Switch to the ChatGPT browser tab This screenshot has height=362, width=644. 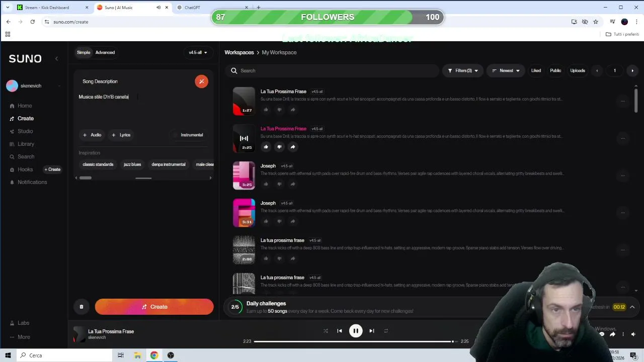pyautogui.click(x=212, y=8)
